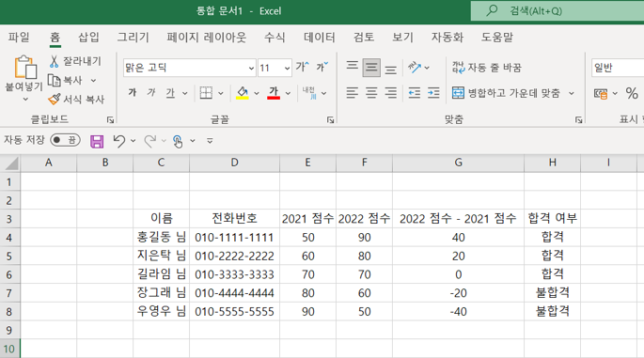
Task: Select the column G header
Action: click(x=459, y=163)
